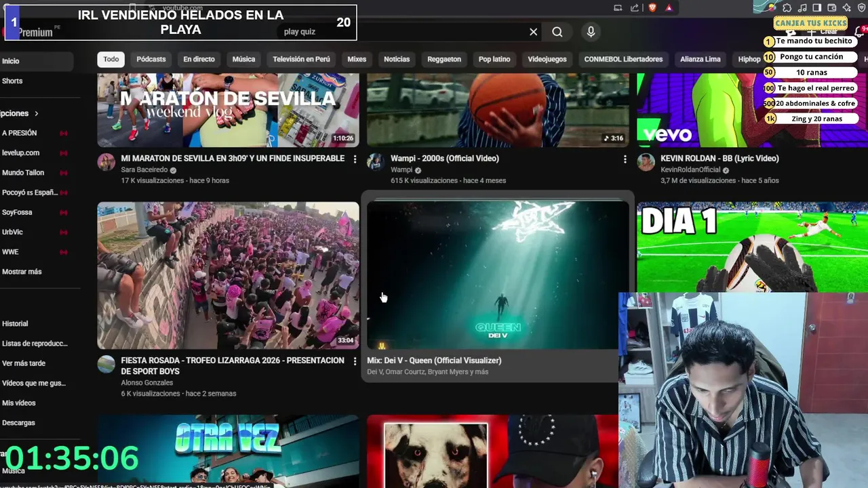The width and height of the screenshot is (868, 488).
Task: Select the CONMEBOL Libertadores chip
Action: pos(623,59)
